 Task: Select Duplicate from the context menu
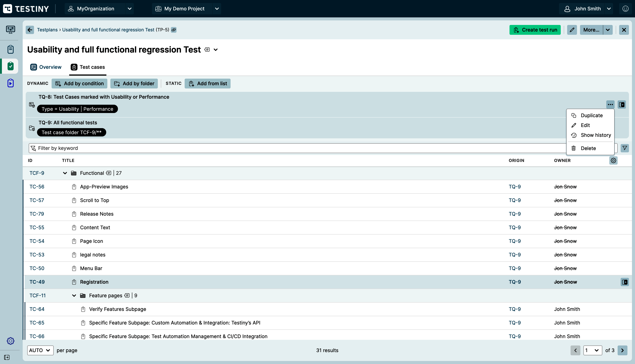[592, 115]
